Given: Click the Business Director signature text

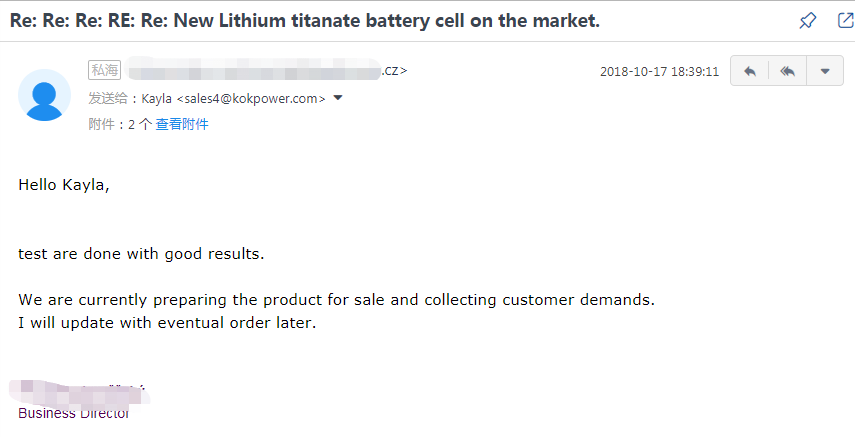Looking at the screenshot, I should point(74,413).
